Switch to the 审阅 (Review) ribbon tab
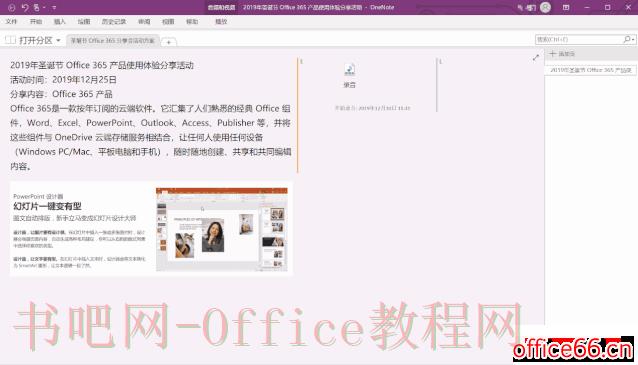The height and width of the screenshot is (365, 638). pos(144,22)
